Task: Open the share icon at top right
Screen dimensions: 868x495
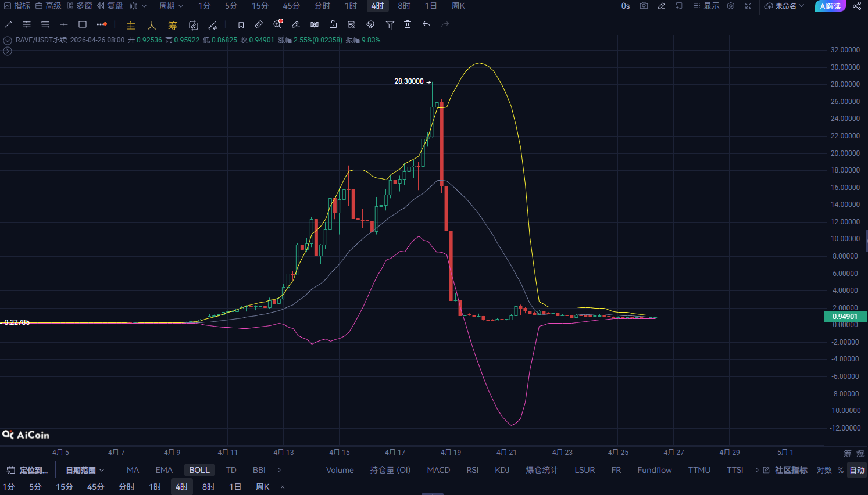Action: click(857, 6)
